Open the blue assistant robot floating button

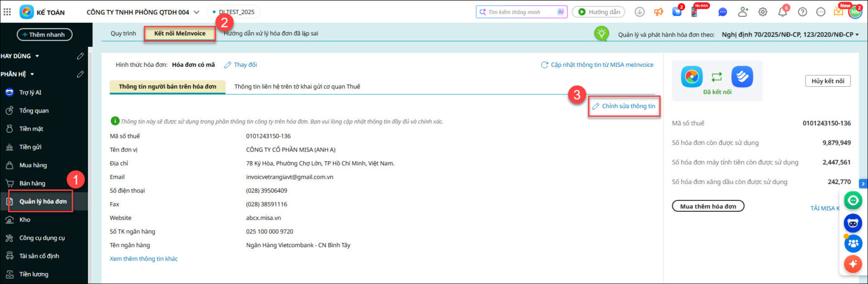tap(853, 223)
